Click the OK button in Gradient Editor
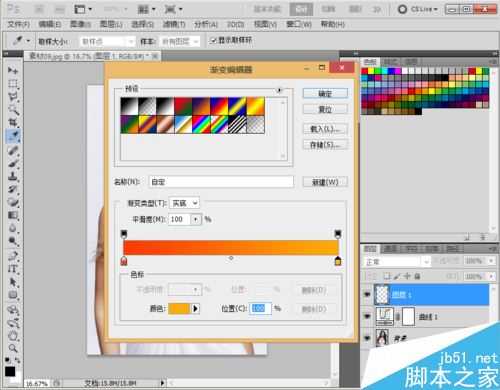The height and width of the screenshot is (390, 500). (325, 93)
